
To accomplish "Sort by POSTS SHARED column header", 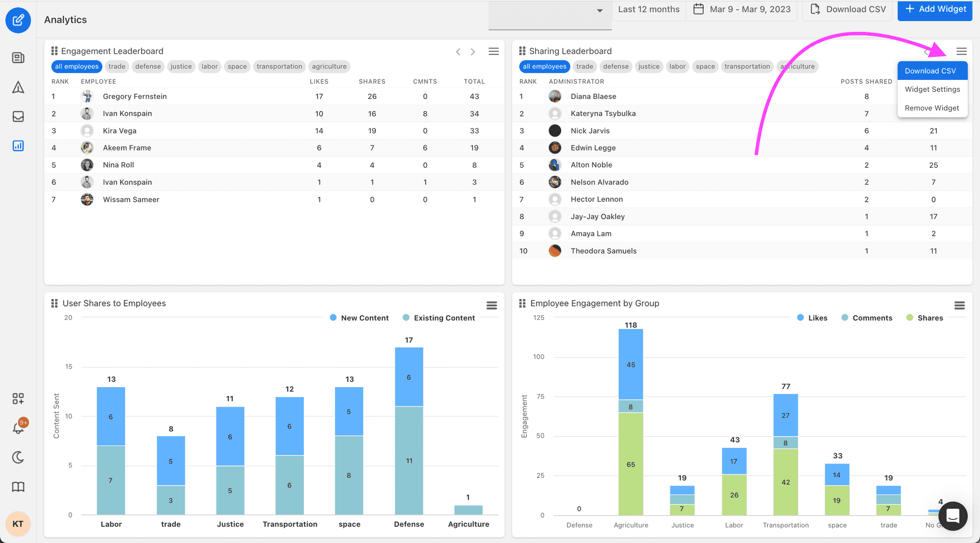I will pyautogui.click(x=866, y=81).
